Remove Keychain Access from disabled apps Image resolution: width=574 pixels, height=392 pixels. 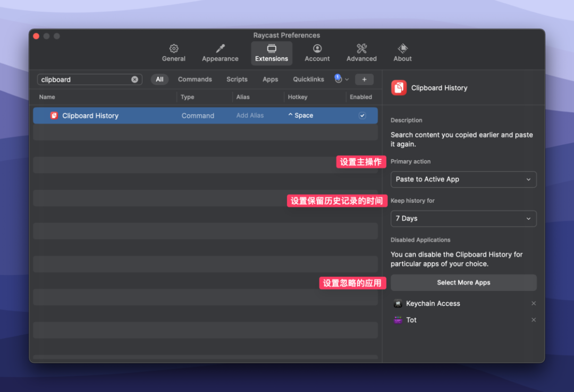pos(534,304)
